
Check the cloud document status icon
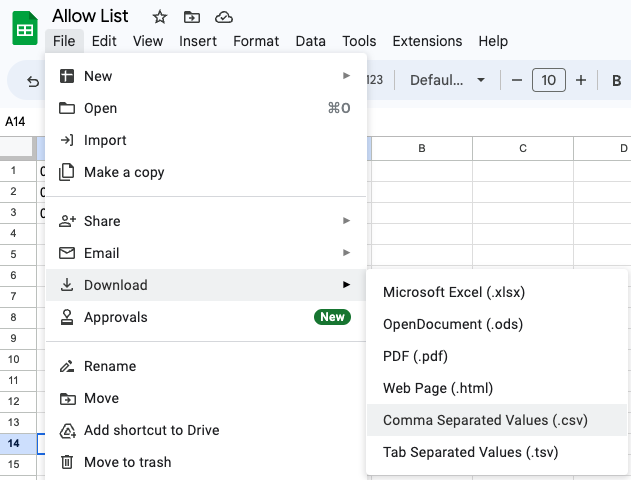224,17
